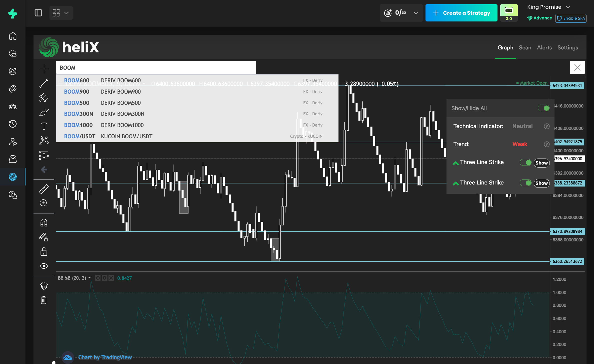Viewport: 594px width, 364px height.
Task: Toggle the first Three Line Strike switch
Action: click(525, 163)
